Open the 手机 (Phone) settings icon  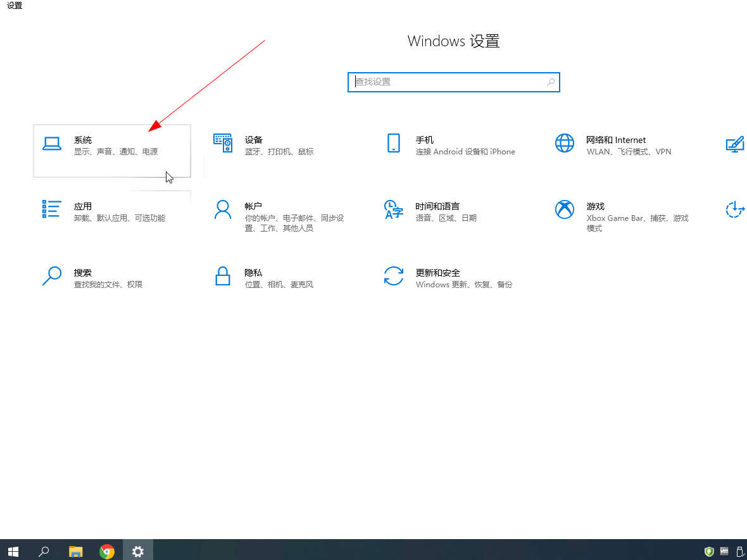point(394,144)
